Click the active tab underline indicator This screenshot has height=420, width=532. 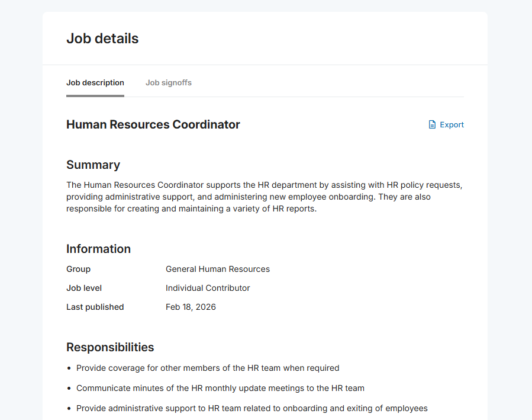click(x=95, y=95)
